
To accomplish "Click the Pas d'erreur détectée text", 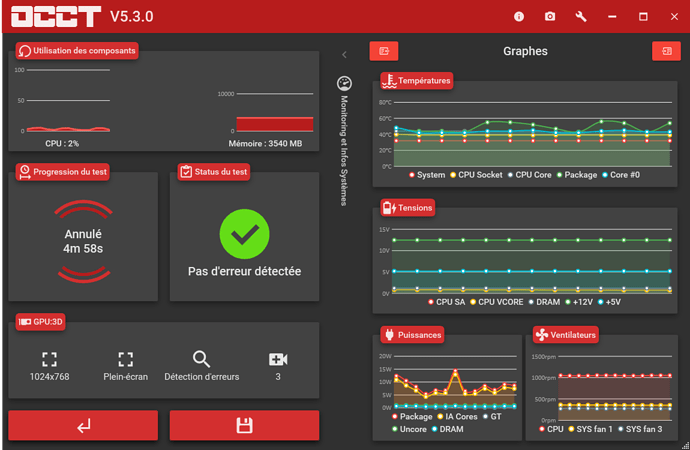I will (x=244, y=271).
